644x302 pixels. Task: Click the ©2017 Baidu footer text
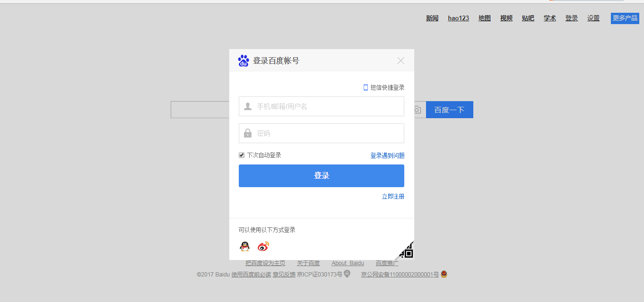[213, 275]
